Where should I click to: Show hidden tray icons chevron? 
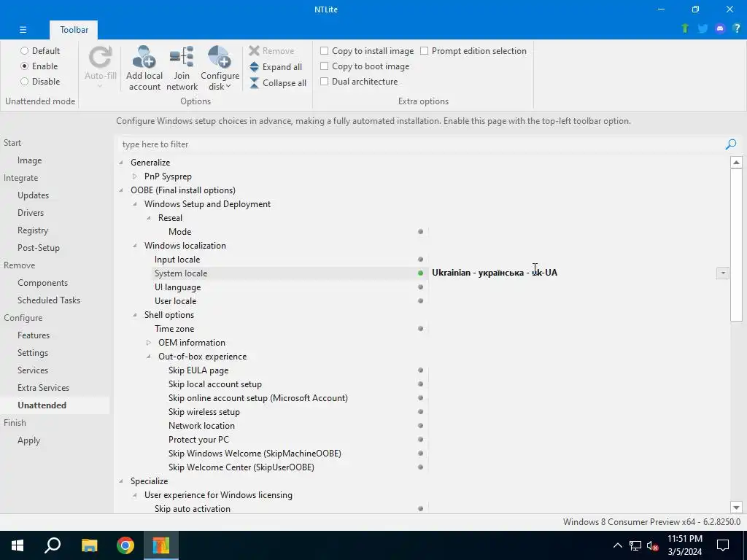click(617, 545)
